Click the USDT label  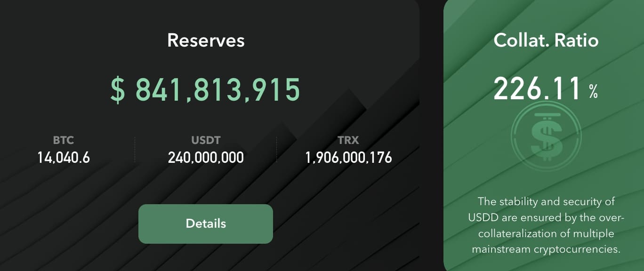[x=206, y=140]
